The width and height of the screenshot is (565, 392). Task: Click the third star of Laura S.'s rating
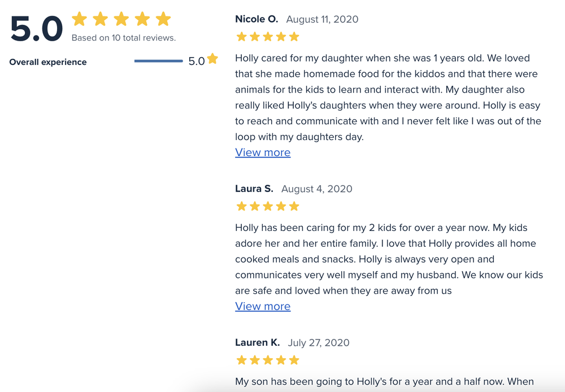[x=268, y=207]
